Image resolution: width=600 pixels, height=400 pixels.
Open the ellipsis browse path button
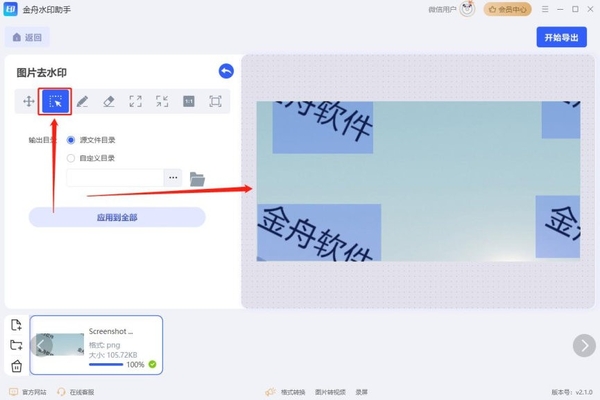[173, 178]
